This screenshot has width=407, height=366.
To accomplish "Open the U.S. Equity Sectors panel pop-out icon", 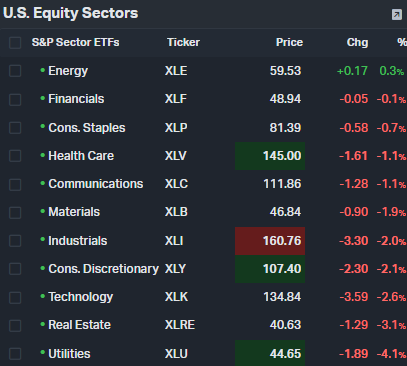I will 397,14.
